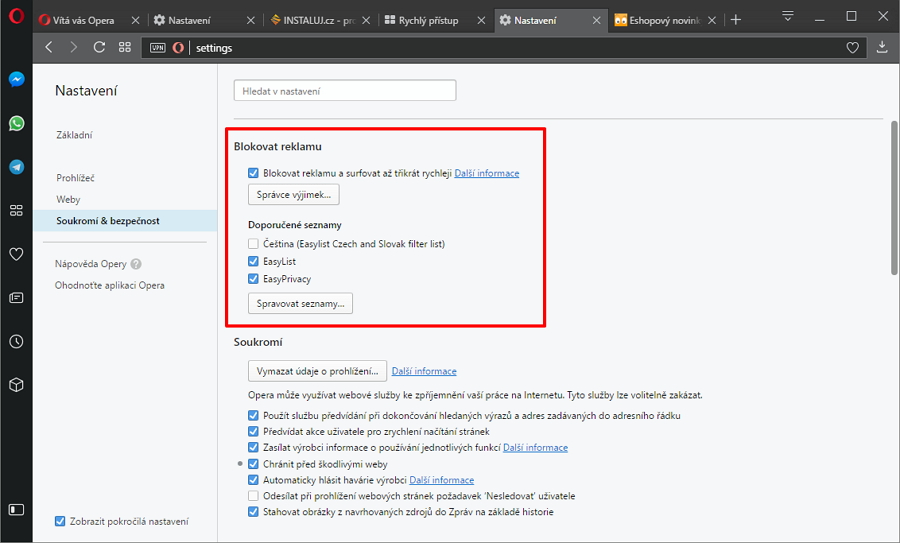
Task: Open Telegram sidebar panel
Action: [16, 167]
